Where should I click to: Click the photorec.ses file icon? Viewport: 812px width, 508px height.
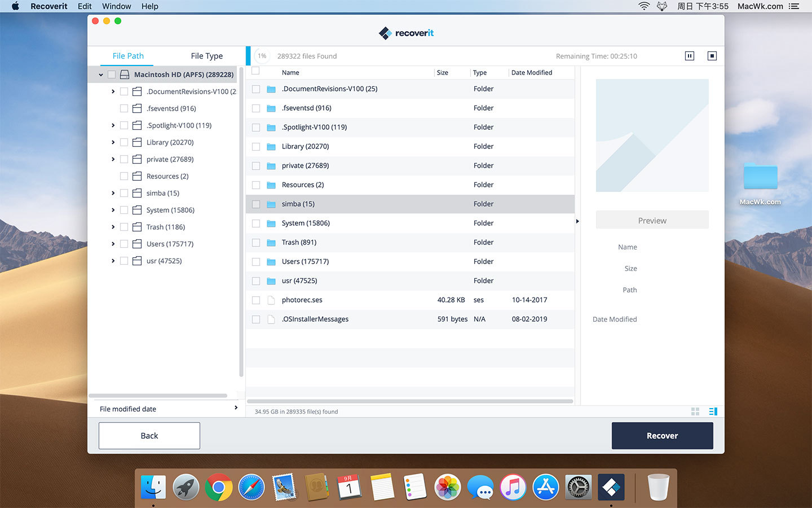pyautogui.click(x=271, y=300)
